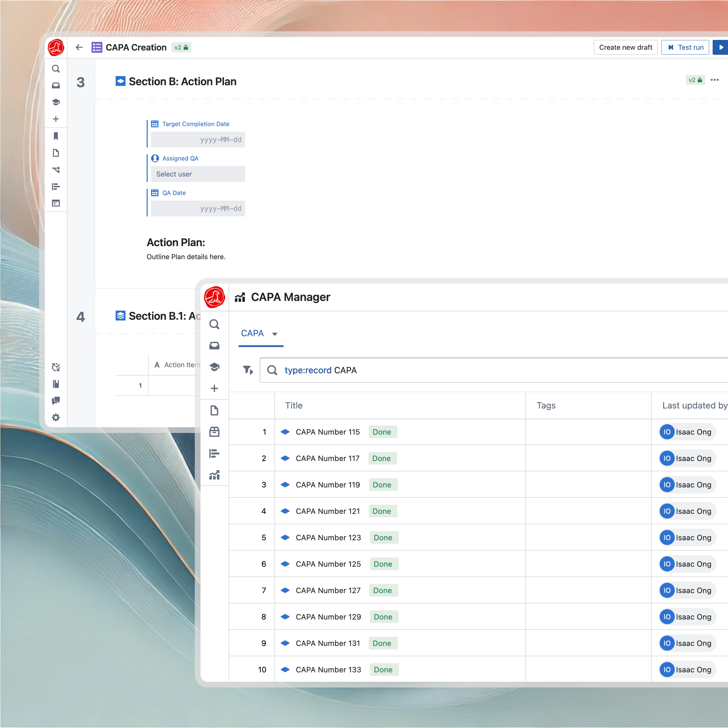Select the CAPA tab

click(x=252, y=333)
